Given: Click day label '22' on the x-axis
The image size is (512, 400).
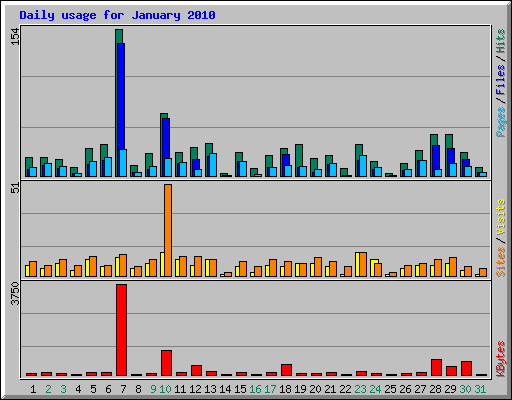Looking at the screenshot, I should [345, 389].
